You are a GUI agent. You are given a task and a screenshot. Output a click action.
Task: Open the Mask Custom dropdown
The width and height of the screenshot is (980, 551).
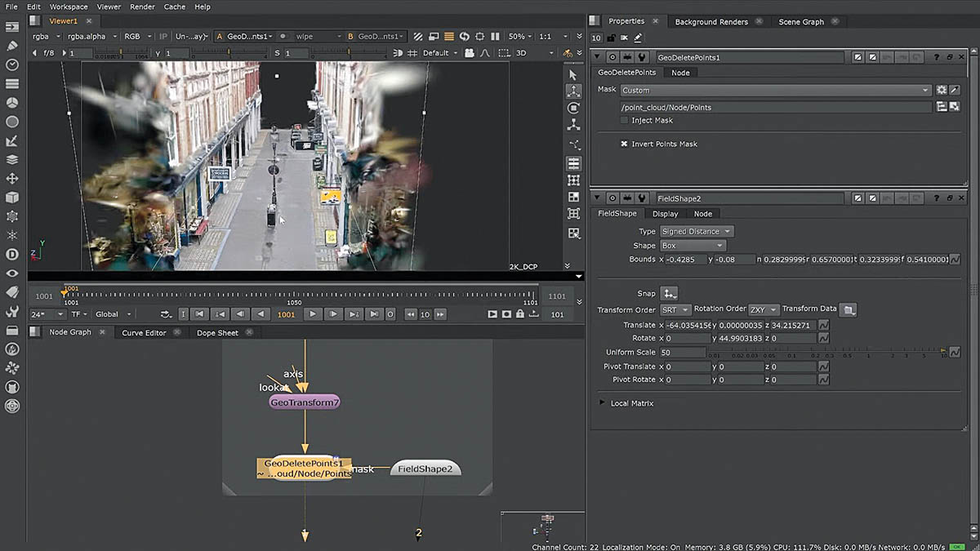point(776,90)
